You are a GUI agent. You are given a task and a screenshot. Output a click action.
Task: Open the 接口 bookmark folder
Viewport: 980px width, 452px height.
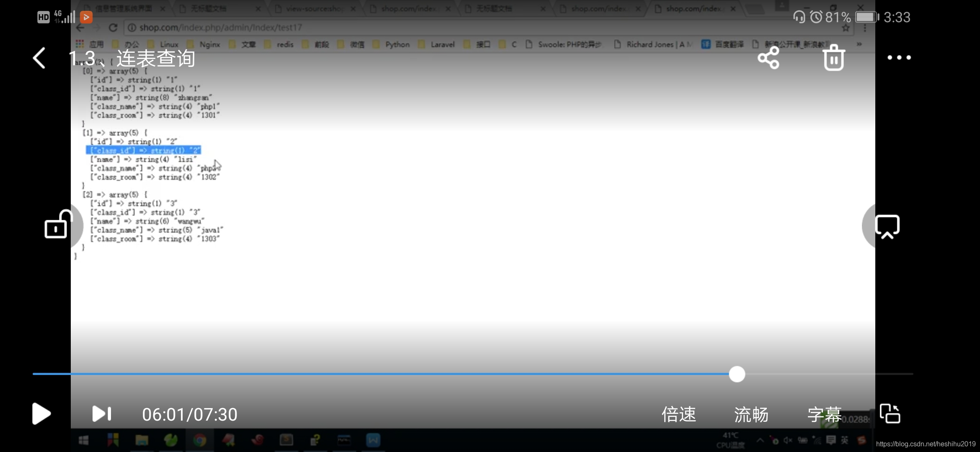477,44
